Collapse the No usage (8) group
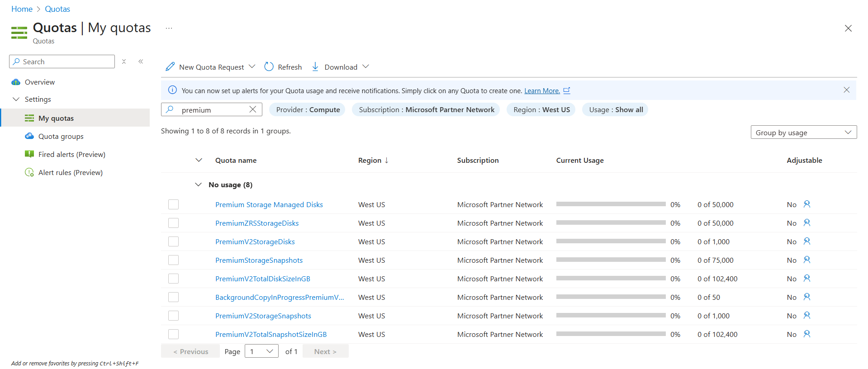 pyautogui.click(x=198, y=184)
